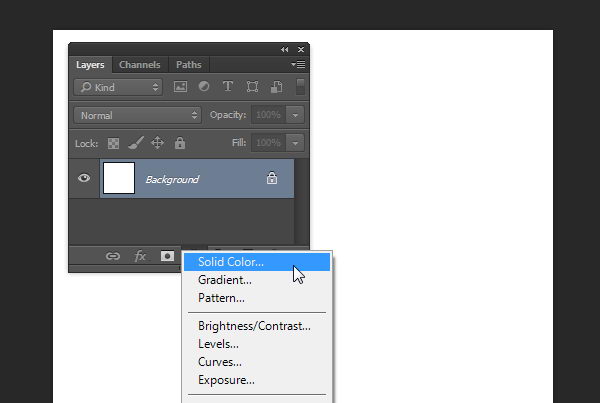Open the Opacity slider arrow
The image size is (600, 403).
[x=295, y=115]
